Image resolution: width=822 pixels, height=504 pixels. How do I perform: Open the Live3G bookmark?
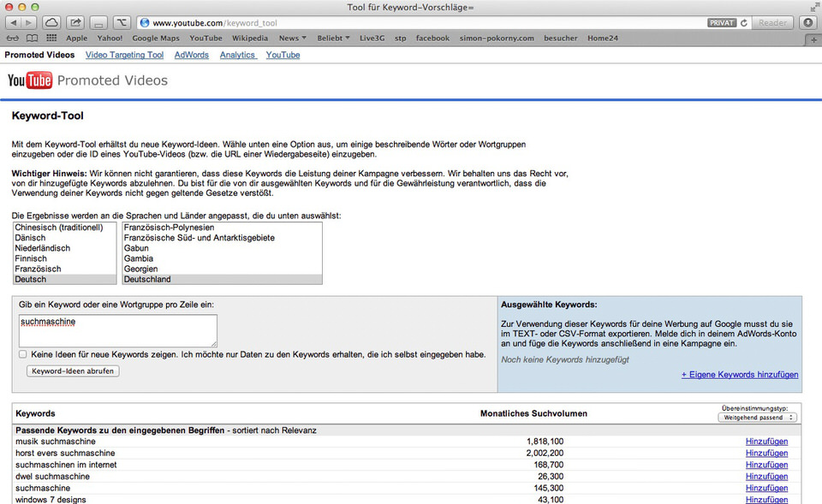372,39
